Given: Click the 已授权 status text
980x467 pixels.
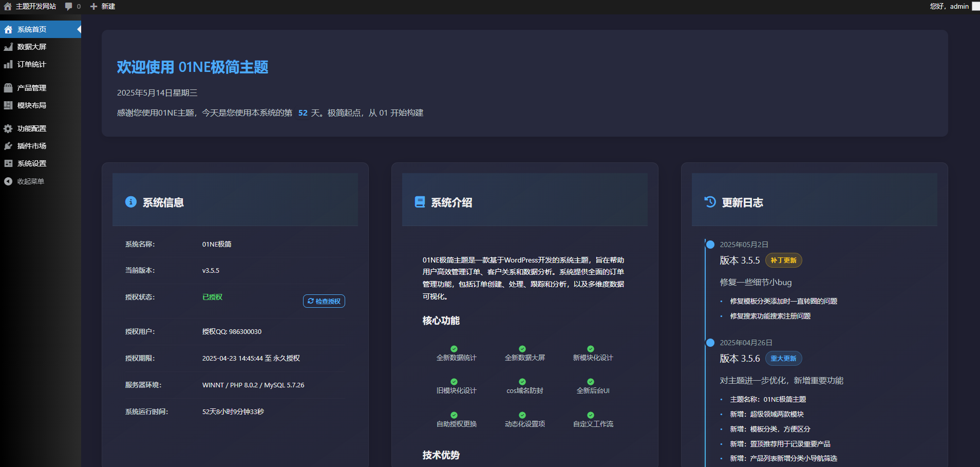Looking at the screenshot, I should tap(212, 297).
